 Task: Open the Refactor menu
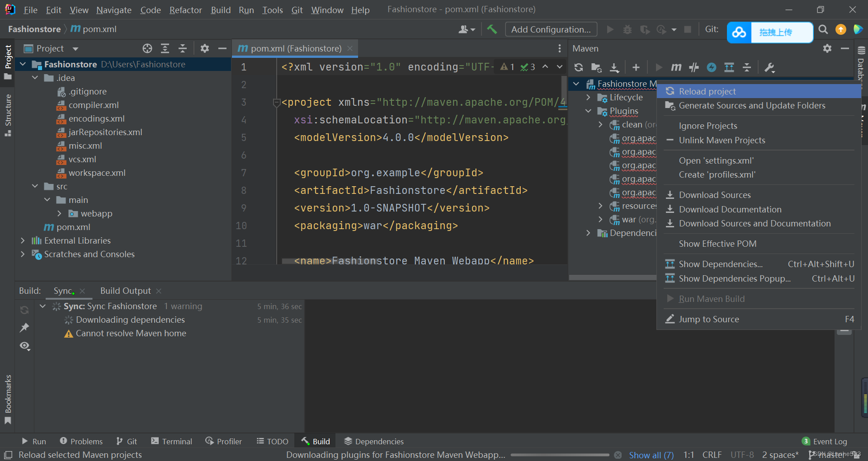pyautogui.click(x=185, y=10)
